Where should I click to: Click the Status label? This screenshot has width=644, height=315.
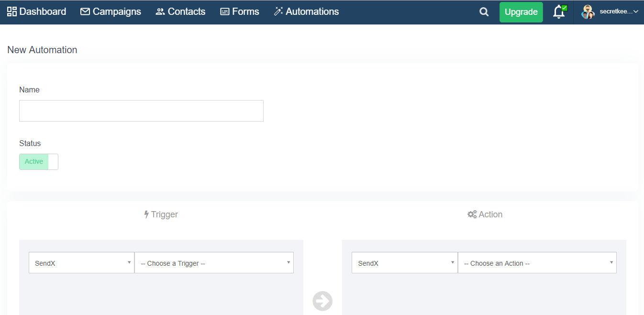(x=30, y=143)
